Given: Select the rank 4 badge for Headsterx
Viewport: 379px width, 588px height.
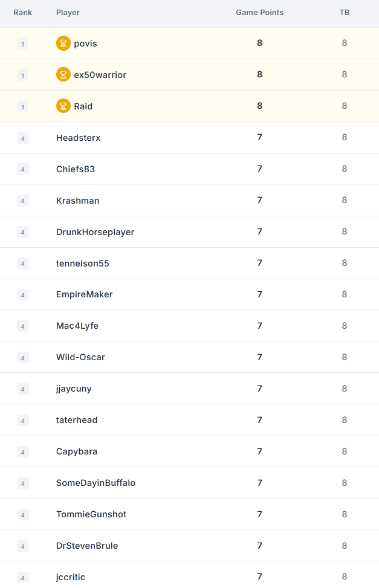Looking at the screenshot, I should [x=22, y=138].
